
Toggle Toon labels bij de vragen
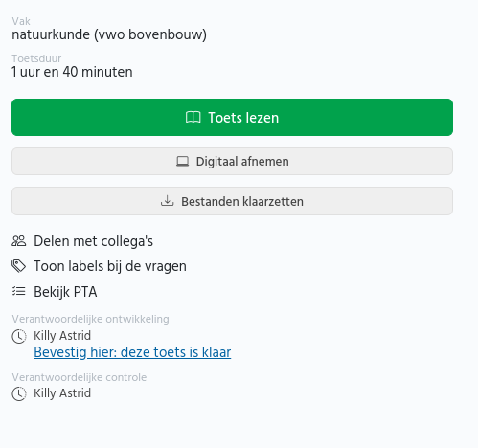[x=110, y=266]
